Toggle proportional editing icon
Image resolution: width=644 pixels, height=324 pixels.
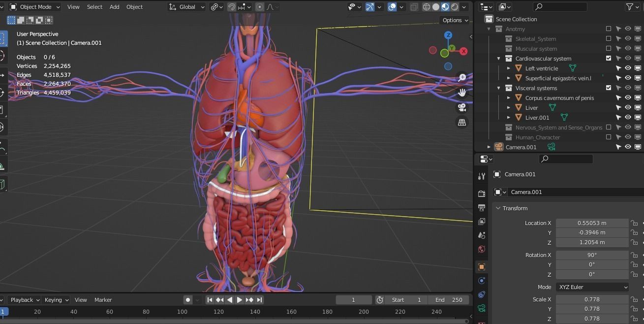coord(260,7)
